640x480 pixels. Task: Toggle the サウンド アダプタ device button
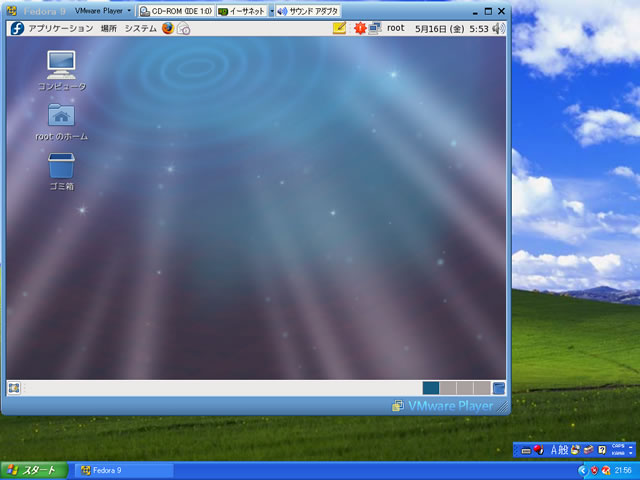click(307, 10)
